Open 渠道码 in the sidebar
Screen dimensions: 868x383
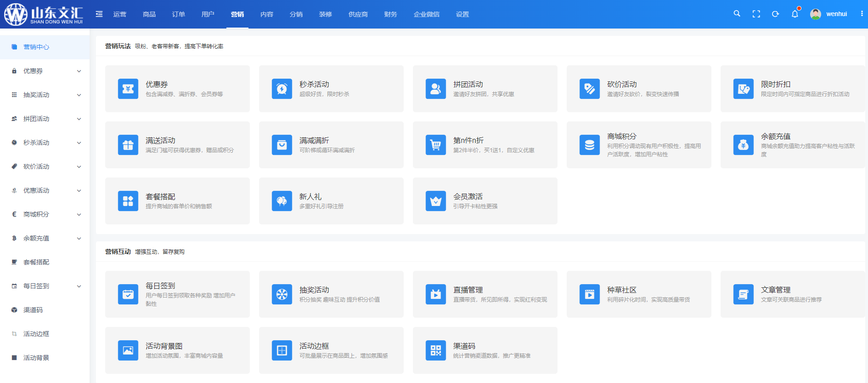tap(45, 310)
